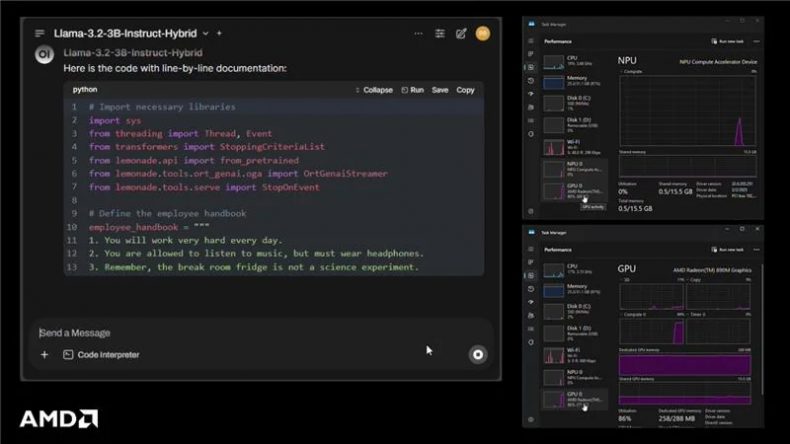Save the python code block

440,90
